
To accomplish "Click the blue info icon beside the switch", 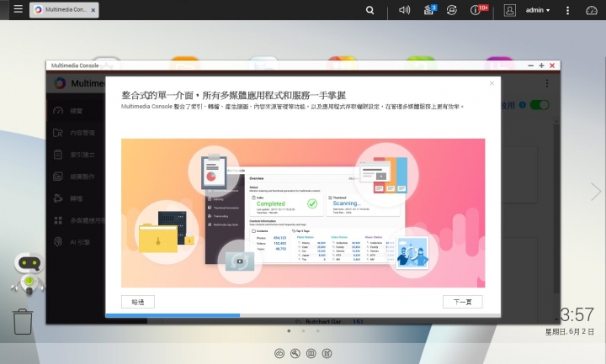I will 523,105.
